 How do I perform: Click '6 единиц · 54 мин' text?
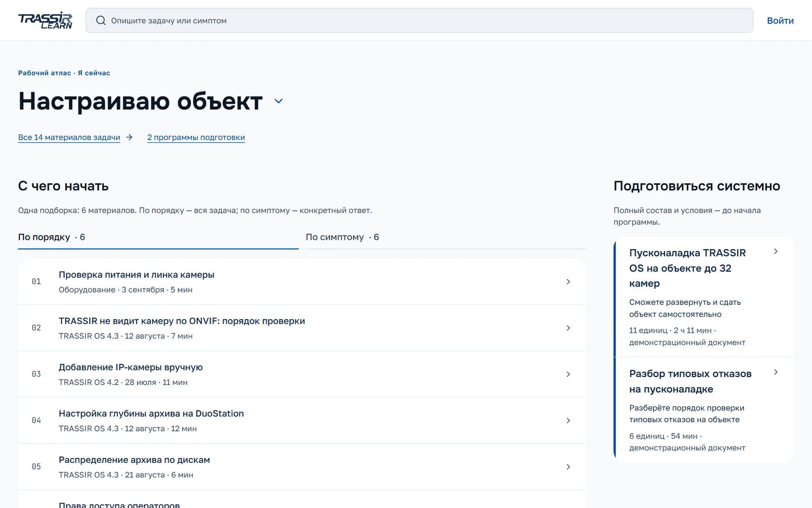[663, 436]
